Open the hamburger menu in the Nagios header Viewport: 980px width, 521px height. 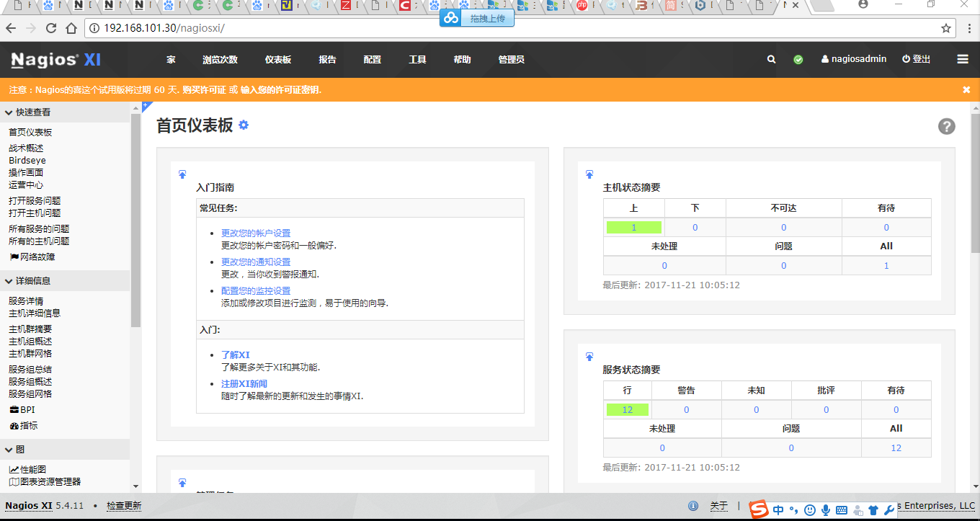point(962,59)
